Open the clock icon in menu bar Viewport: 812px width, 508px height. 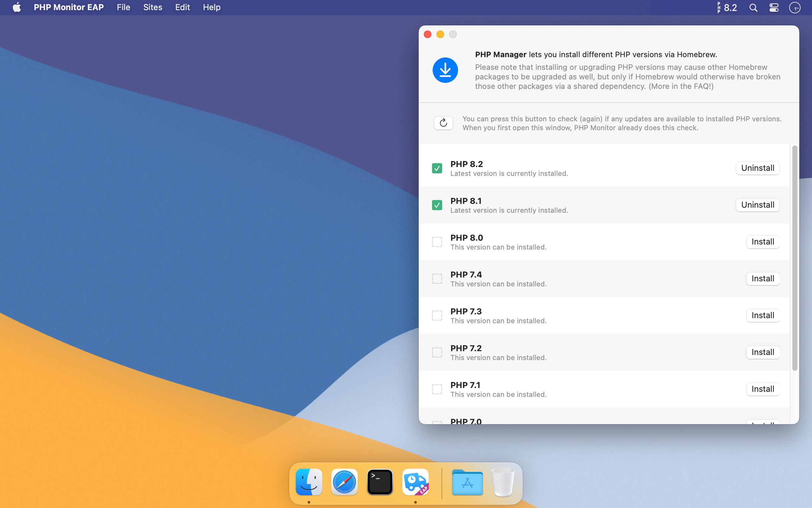click(x=795, y=7)
